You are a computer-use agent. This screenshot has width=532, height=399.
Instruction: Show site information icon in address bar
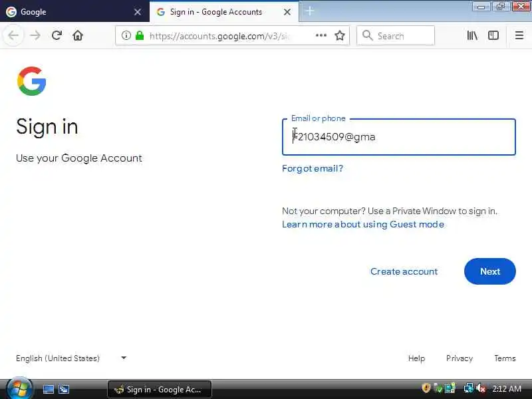click(x=126, y=35)
